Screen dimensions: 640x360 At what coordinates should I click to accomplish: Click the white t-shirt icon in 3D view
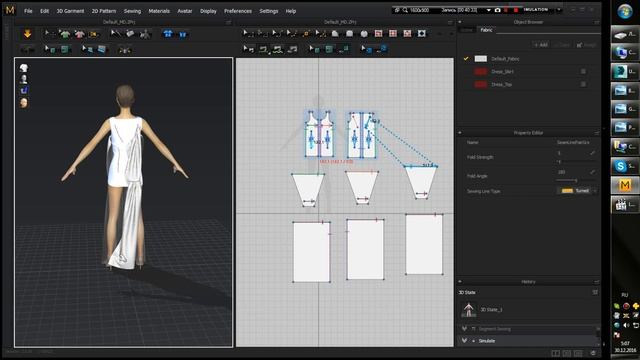[x=24, y=68]
